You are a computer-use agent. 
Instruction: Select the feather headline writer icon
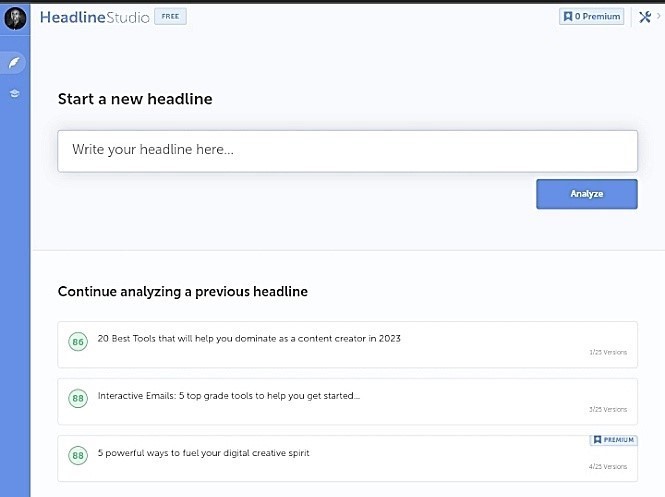click(x=14, y=63)
